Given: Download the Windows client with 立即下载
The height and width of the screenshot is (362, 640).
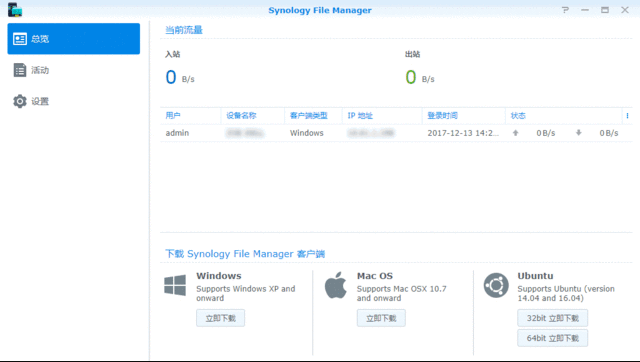Looking at the screenshot, I should pyautogui.click(x=220, y=318).
